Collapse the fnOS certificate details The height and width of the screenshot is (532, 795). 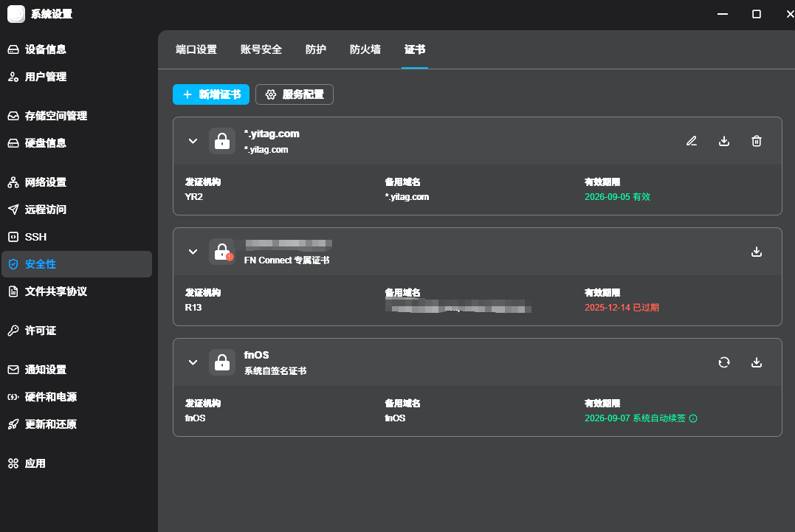pyautogui.click(x=193, y=362)
